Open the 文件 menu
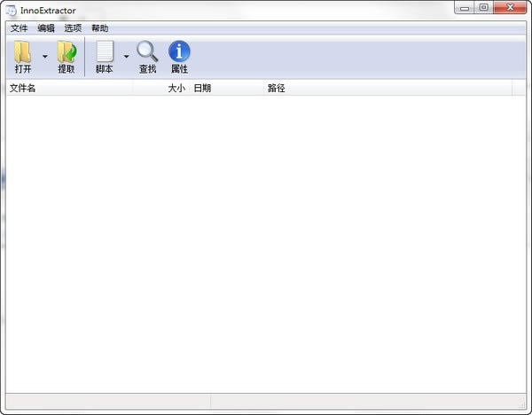 (19, 28)
